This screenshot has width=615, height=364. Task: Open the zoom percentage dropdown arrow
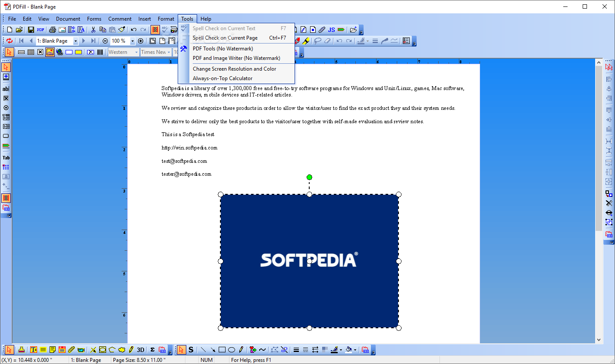tap(132, 41)
